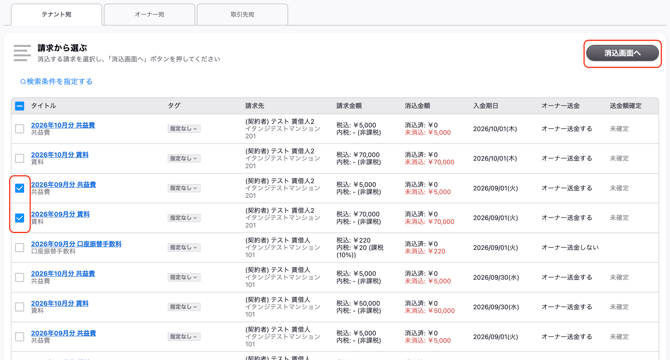Viewport: 670px width, 360px height.
Task: Check the 口座振替手数料 row checkbox
Action: pyautogui.click(x=20, y=247)
